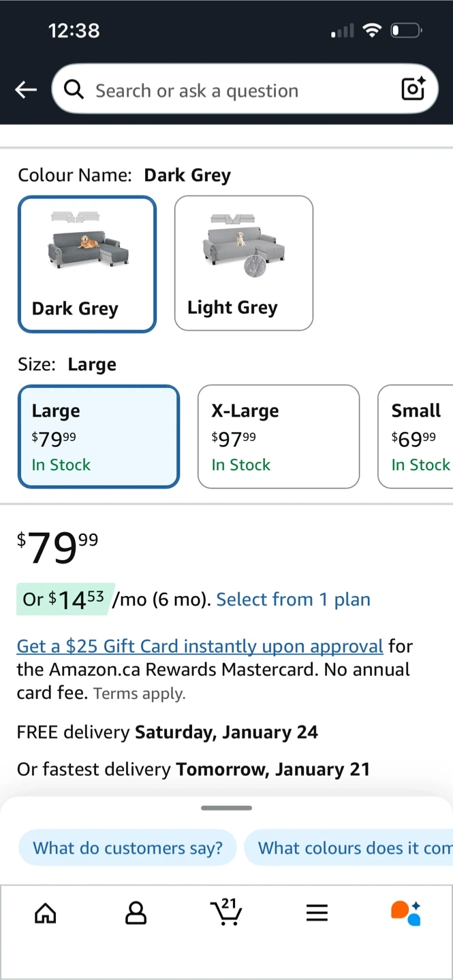Open the hamburger menu icon
This screenshot has width=453, height=980.
pyautogui.click(x=317, y=913)
